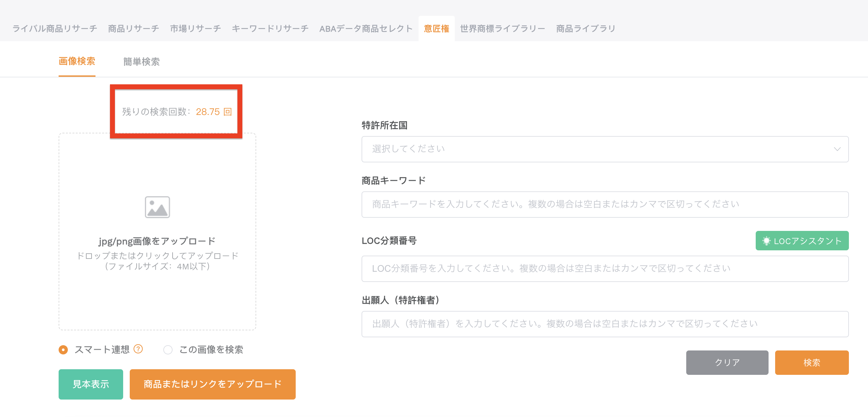Select the 意匠権 tab
Viewport: 868px width, 417px height.
(x=436, y=29)
